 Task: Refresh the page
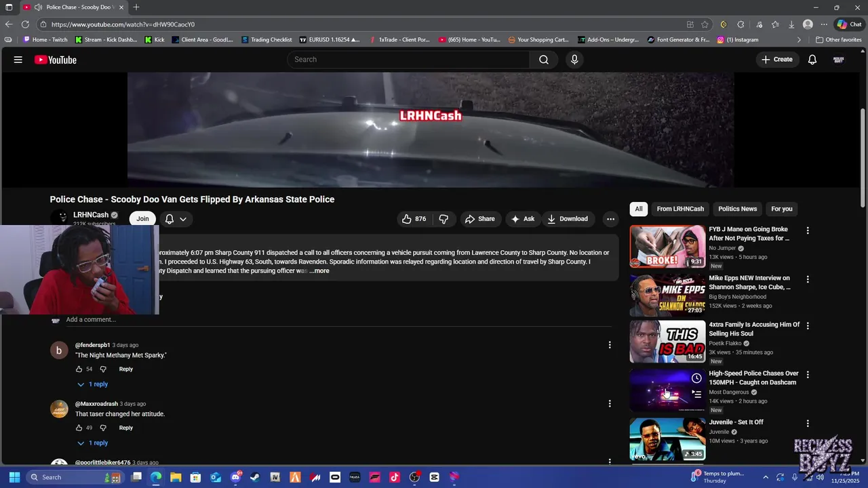[25, 24]
